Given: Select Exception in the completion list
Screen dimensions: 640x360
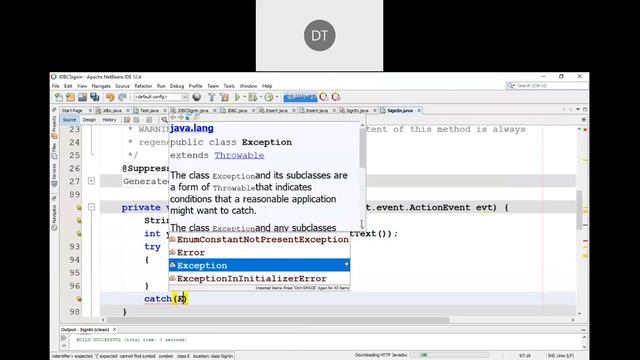Looking at the screenshot, I should tap(259, 265).
